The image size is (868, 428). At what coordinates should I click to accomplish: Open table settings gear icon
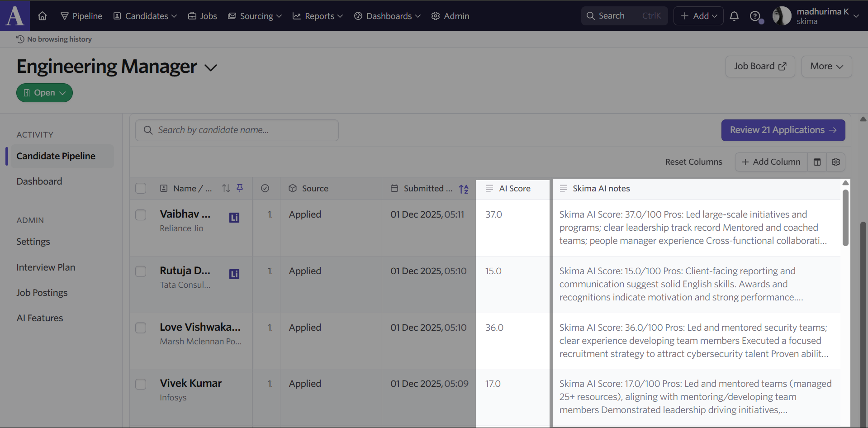(x=835, y=162)
